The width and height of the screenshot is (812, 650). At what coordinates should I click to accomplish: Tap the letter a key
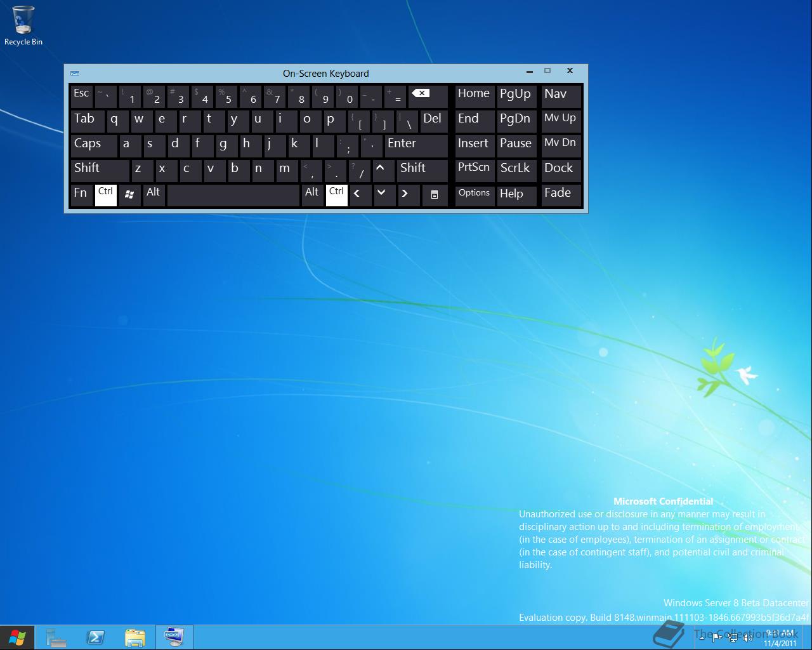(129, 145)
